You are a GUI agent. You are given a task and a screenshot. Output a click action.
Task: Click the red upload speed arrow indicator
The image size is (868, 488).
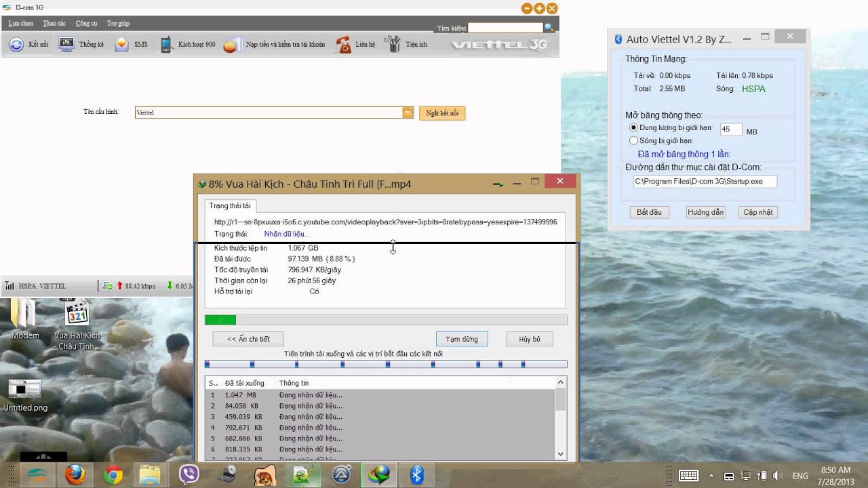coord(119,286)
